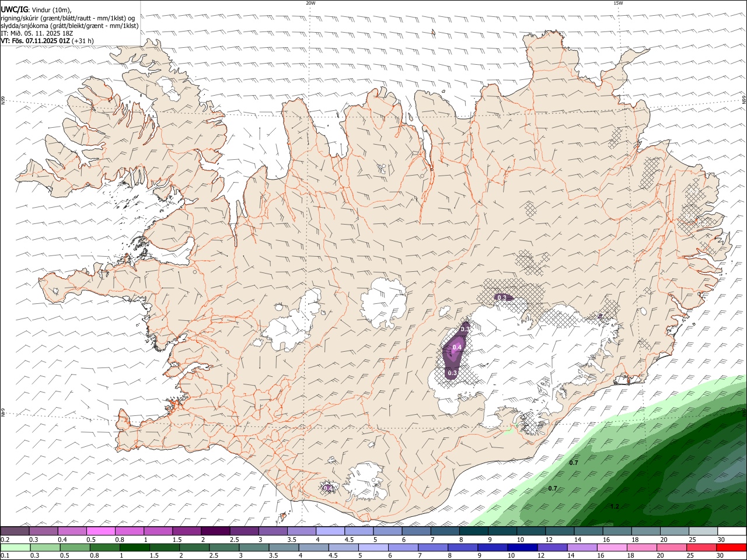Click the 0.1 label on the rain scale
This screenshot has width=747, height=560.
(5, 556)
